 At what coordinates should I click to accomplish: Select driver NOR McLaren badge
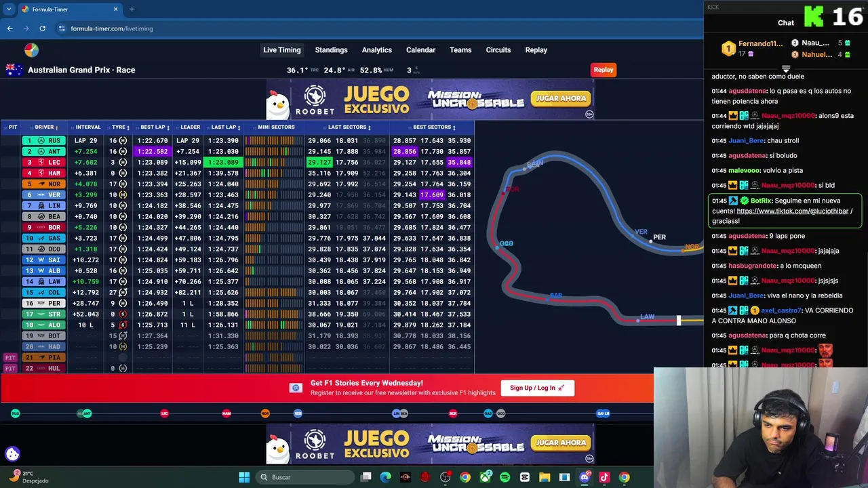[43, 184]
